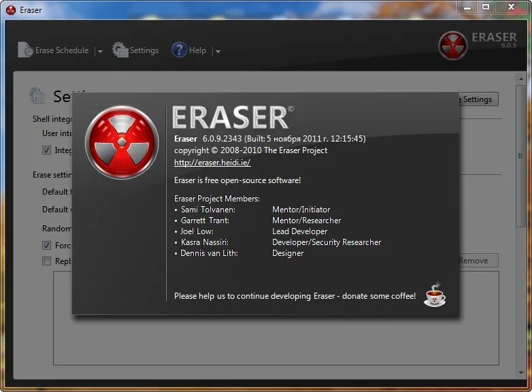
Task: Open the http://eraser.heidi.ie/ link
Action: point(212,163)
